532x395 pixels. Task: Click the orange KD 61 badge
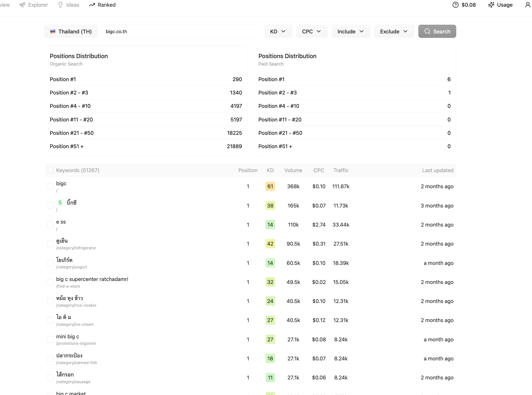tap(270, 186)
